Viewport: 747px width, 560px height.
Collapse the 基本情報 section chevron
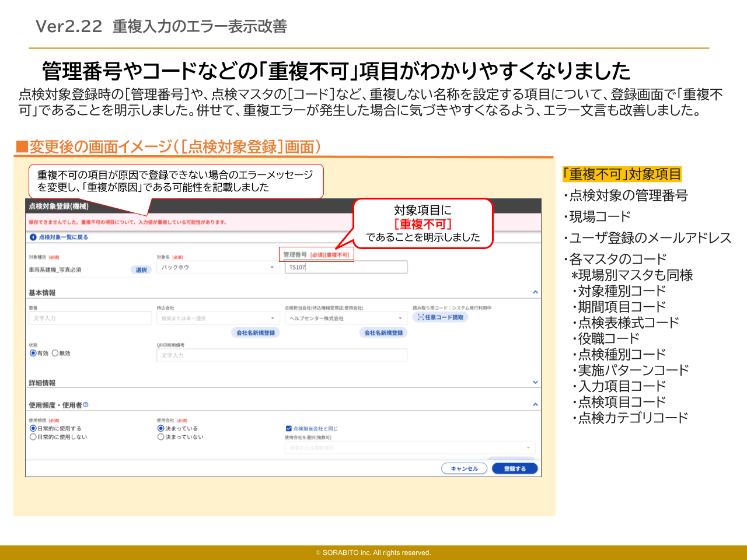[x=535, y=292]
